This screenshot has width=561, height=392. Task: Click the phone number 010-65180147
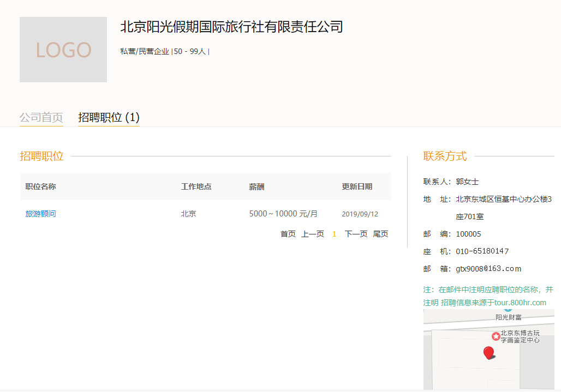tap(482, 251)
